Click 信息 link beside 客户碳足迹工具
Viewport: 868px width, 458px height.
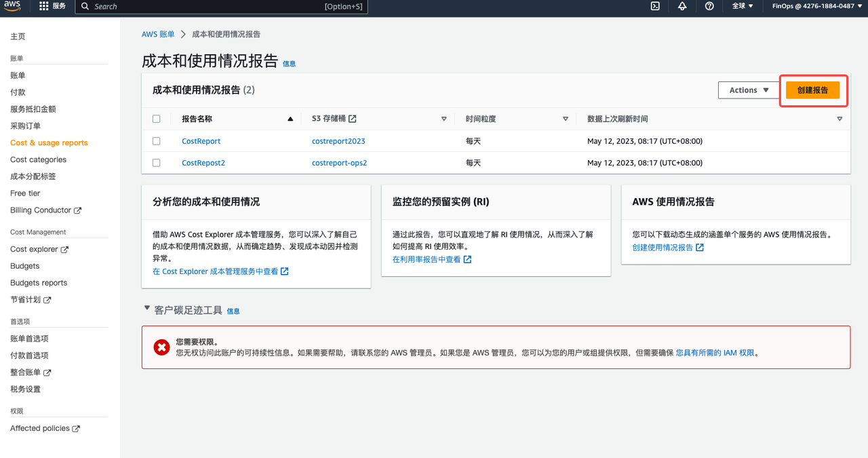click(233, 311)
